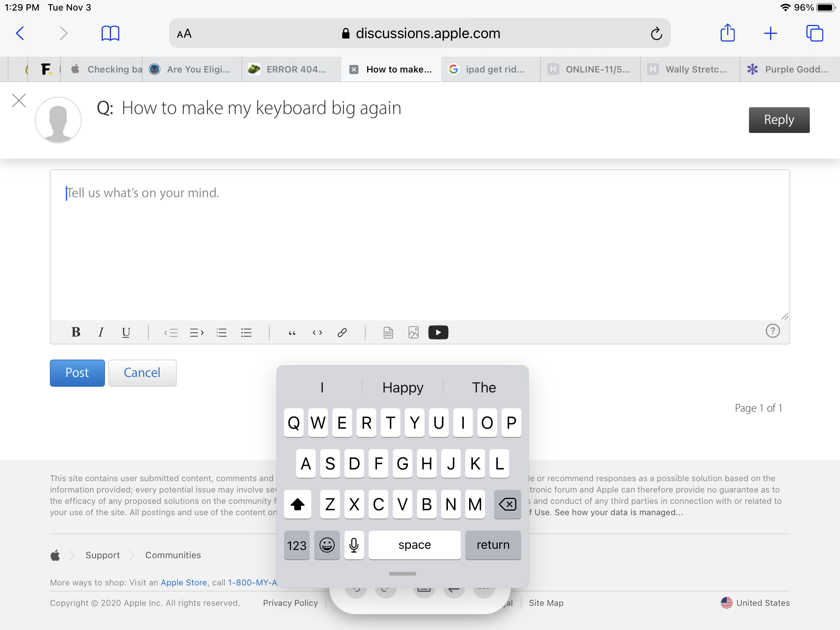Toggle the keyboard shift key

pos(297,504)
